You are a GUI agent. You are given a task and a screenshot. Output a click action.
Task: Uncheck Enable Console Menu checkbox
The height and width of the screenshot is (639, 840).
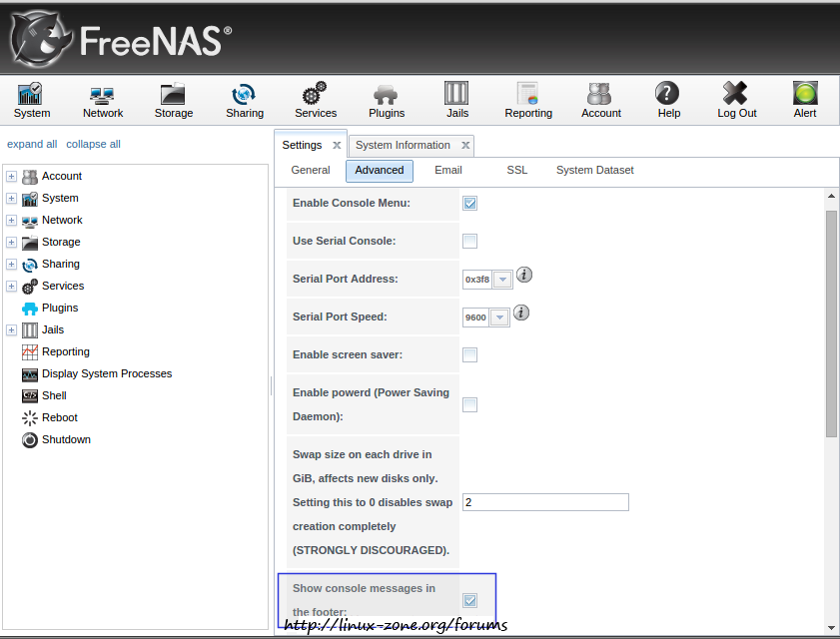(x=469, y=204)
